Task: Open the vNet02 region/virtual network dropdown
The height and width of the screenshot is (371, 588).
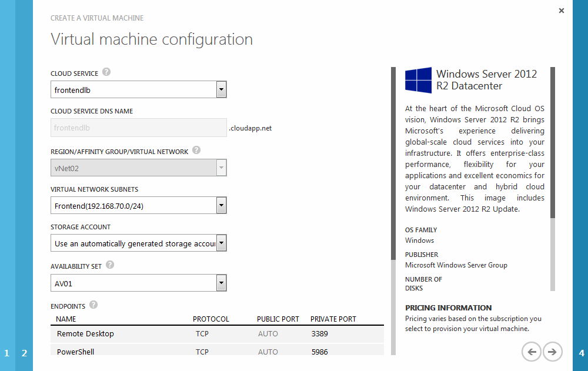Action: tap(139, 168)
